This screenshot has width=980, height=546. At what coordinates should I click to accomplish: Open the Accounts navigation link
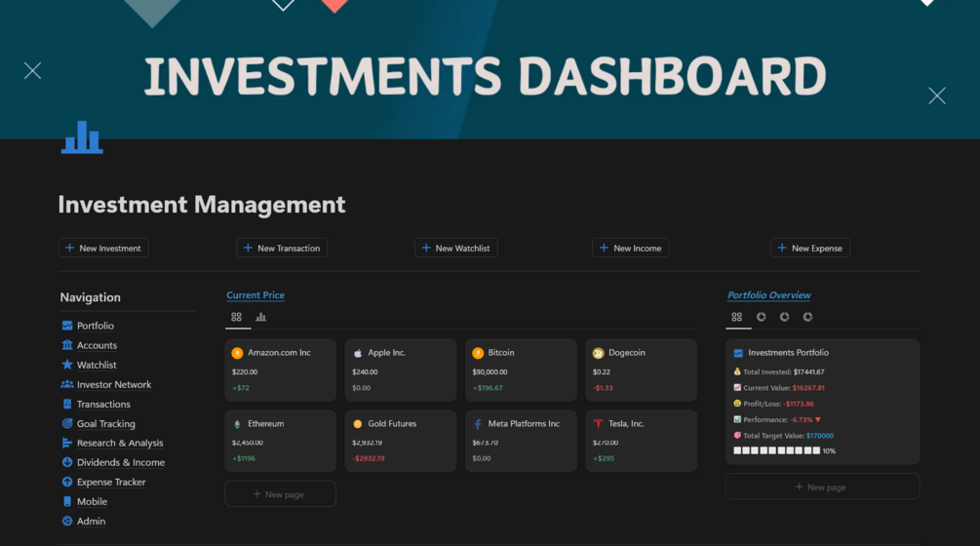97,345
